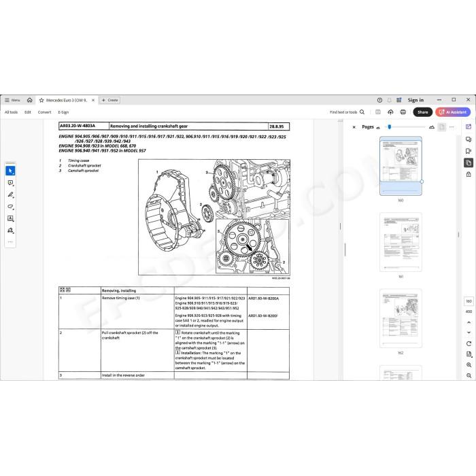Choose the Fill & Sign stamp tool
Image resolution: width=476 pixels, height=476 pixels.
click(x=10, y=231)
